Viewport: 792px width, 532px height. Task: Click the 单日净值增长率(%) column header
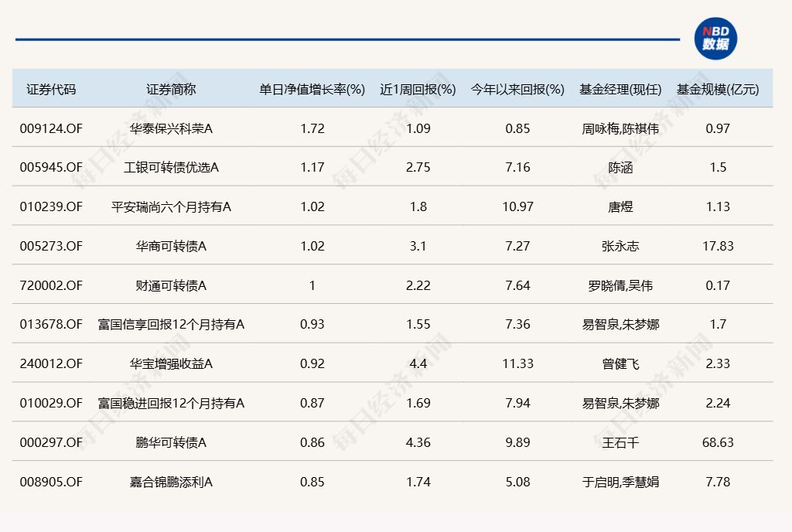[x=312, y=90]
